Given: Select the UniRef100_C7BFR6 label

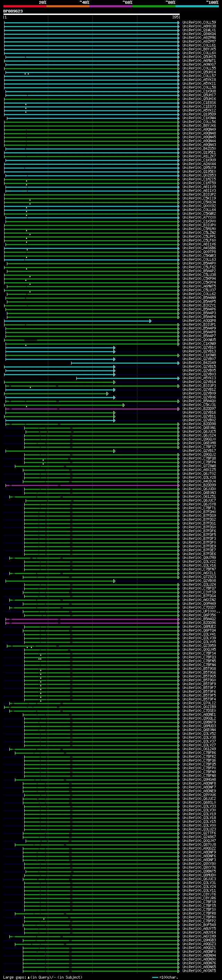Looking at the screenshot, I should point(199,753).
